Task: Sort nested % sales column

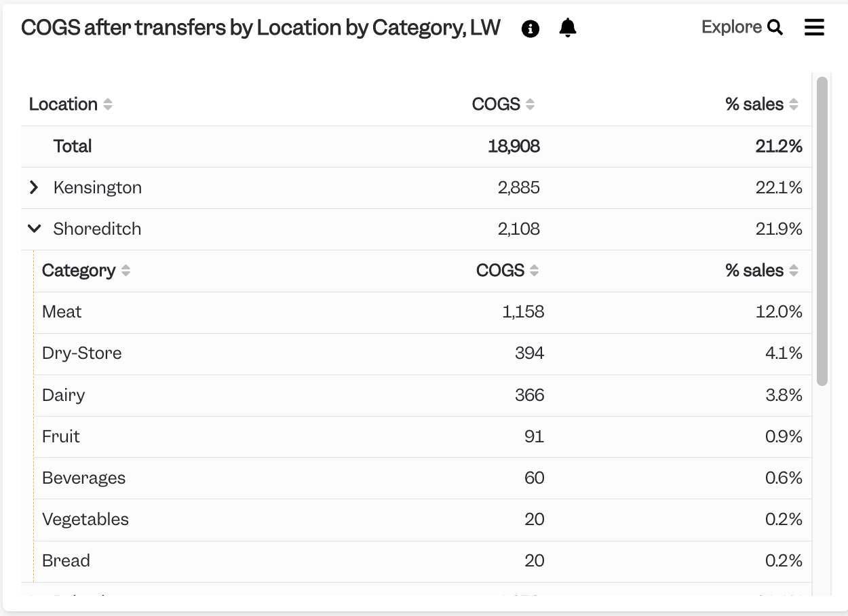Action: [x=794, y=271]
